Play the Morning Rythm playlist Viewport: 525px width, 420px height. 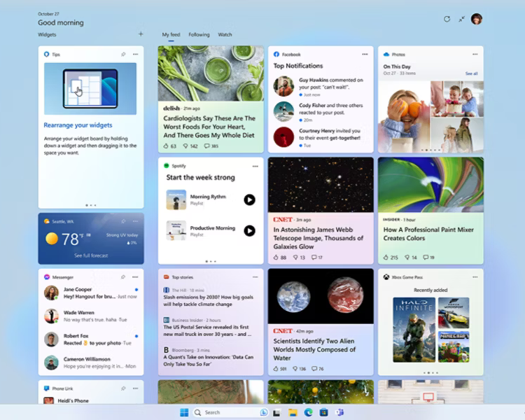click(249, 199)
